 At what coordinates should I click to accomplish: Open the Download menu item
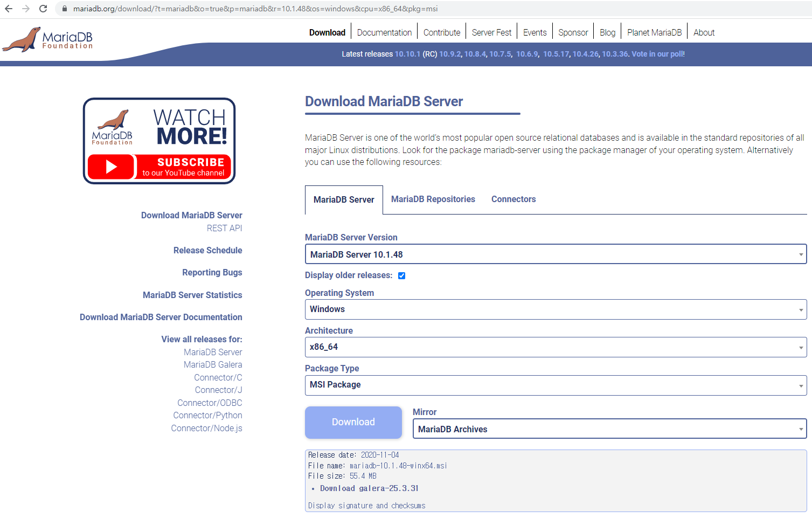click(x=327, y=32)
